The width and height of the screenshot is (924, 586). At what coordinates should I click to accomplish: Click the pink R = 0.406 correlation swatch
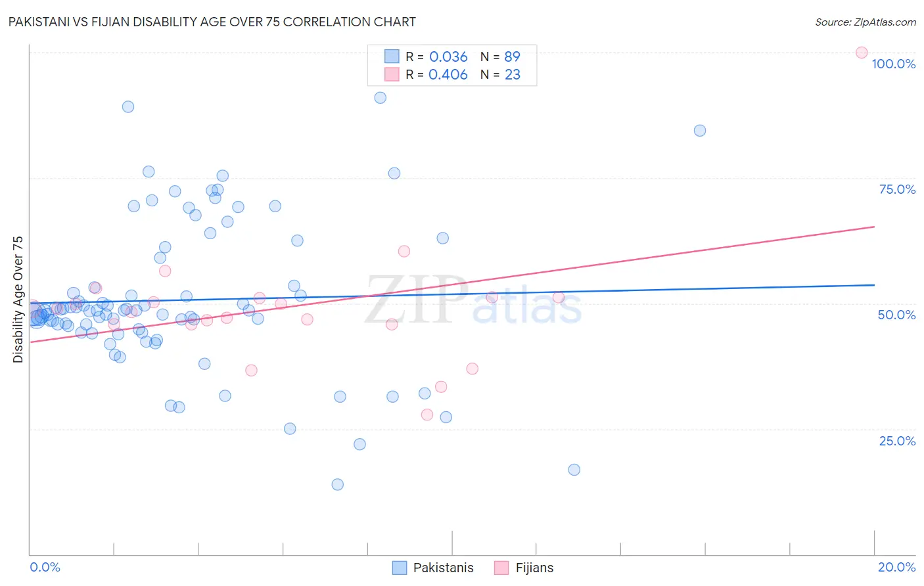tap(392, 74)
